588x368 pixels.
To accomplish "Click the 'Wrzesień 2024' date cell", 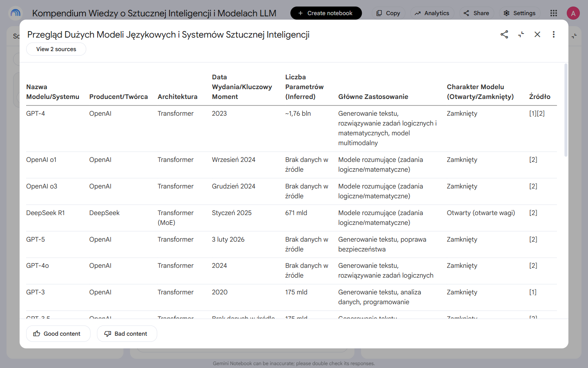I will click(234, 159).
